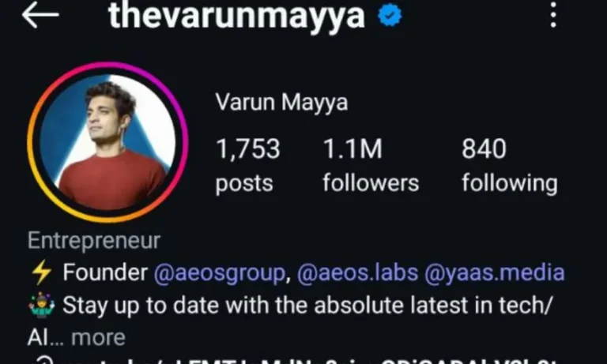Open the three-dot options menu
Screen dimensions: 607x364
pos(553,15)
